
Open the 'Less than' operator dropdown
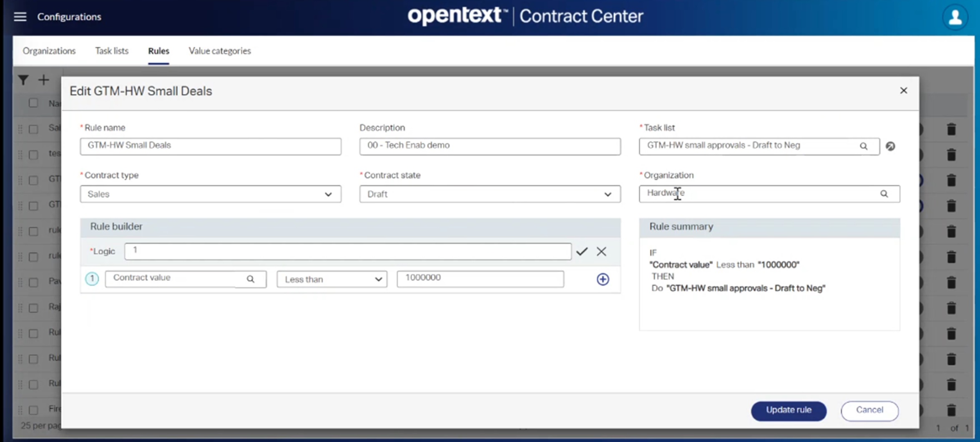point(332,279)
